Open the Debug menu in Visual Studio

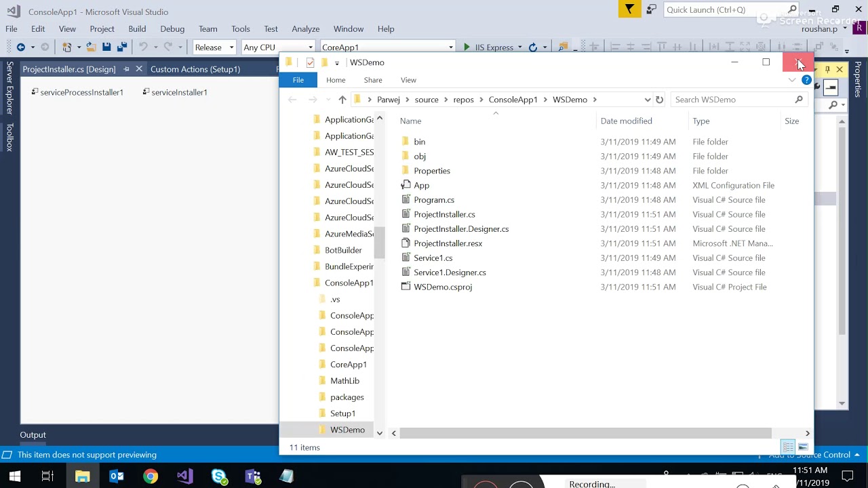(x=172, y=29)
